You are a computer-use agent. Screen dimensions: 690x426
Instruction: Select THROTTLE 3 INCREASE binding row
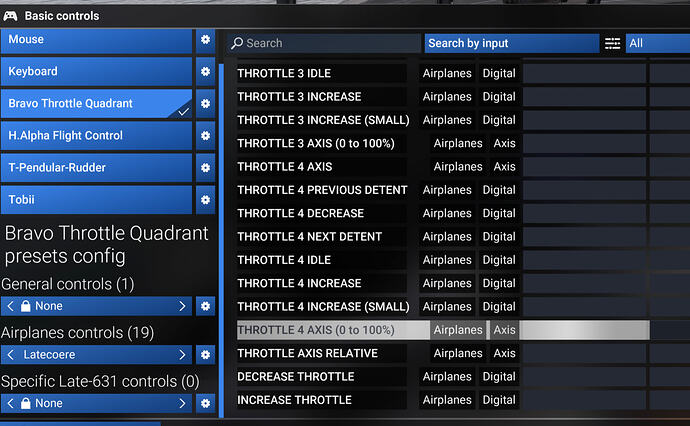(x=322, y=97)
